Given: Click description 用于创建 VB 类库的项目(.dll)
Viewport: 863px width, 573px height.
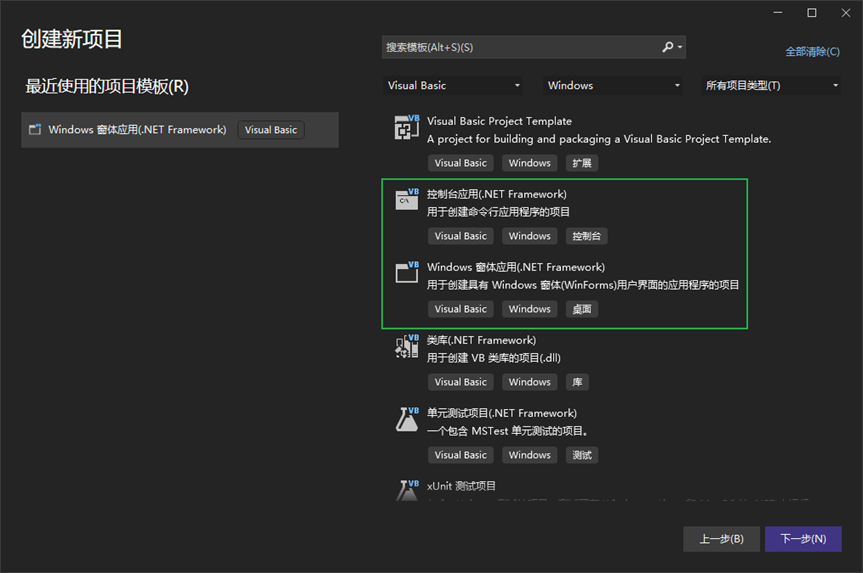Looking at the screenshot, I should click(494, 358).
